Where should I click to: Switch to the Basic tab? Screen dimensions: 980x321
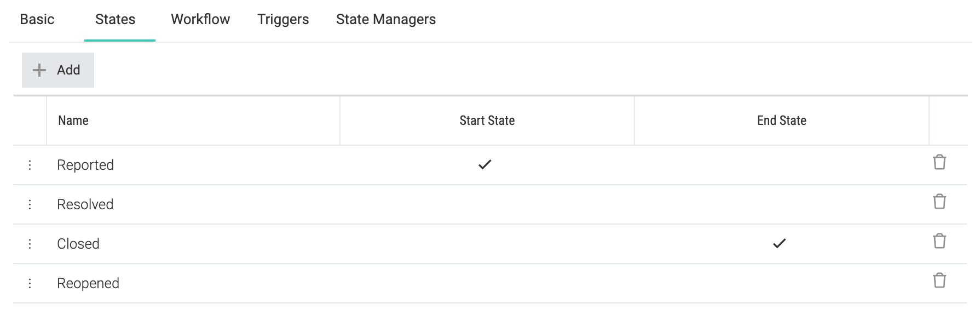pos(37,19)
